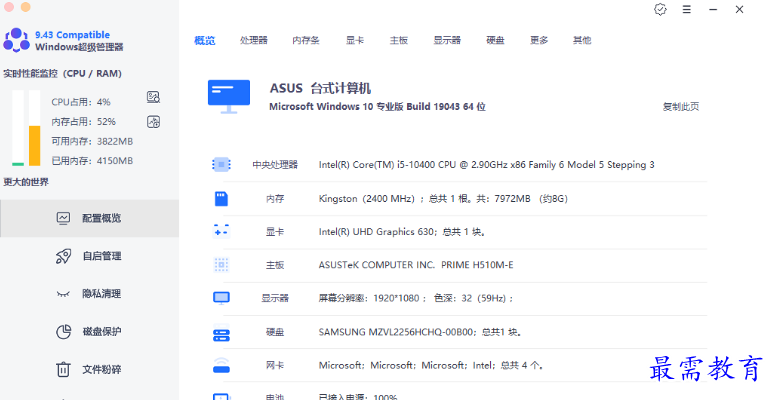Click the 内存占用: 52% reading

(84, 122)
